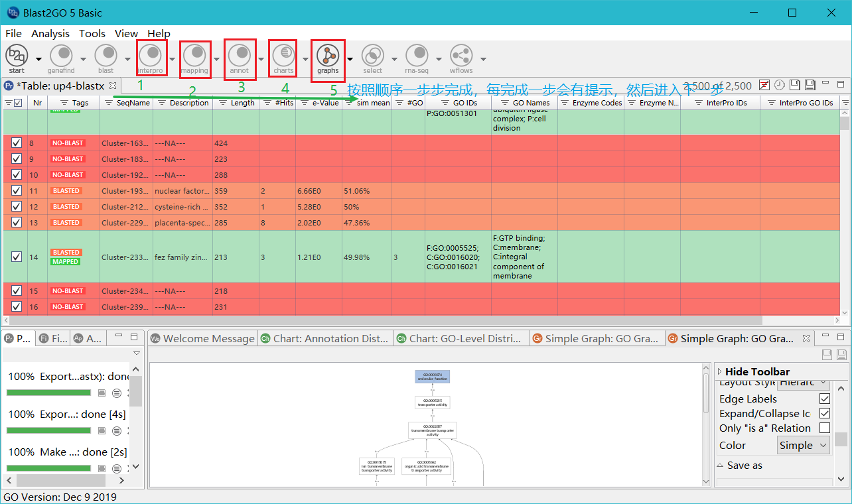
Task: Click details icon beside Make progress bar
Action: [x=117, y=468]
